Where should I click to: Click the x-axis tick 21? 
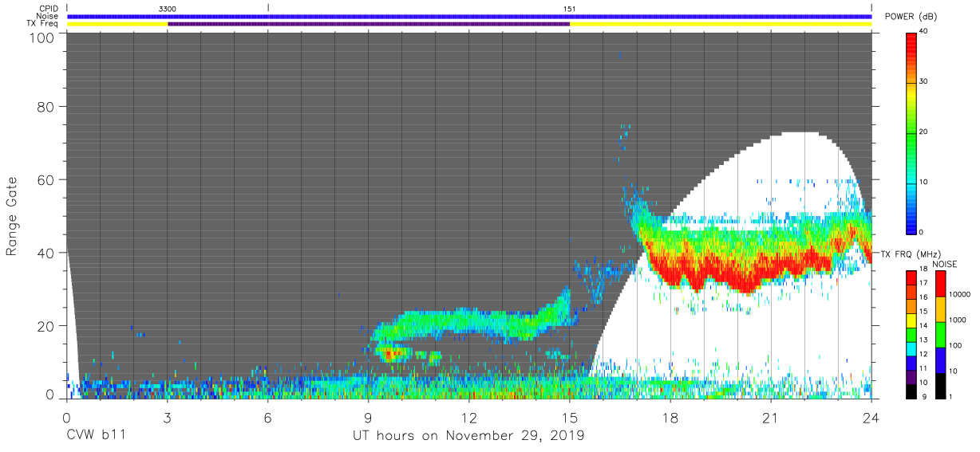(771, 417)
